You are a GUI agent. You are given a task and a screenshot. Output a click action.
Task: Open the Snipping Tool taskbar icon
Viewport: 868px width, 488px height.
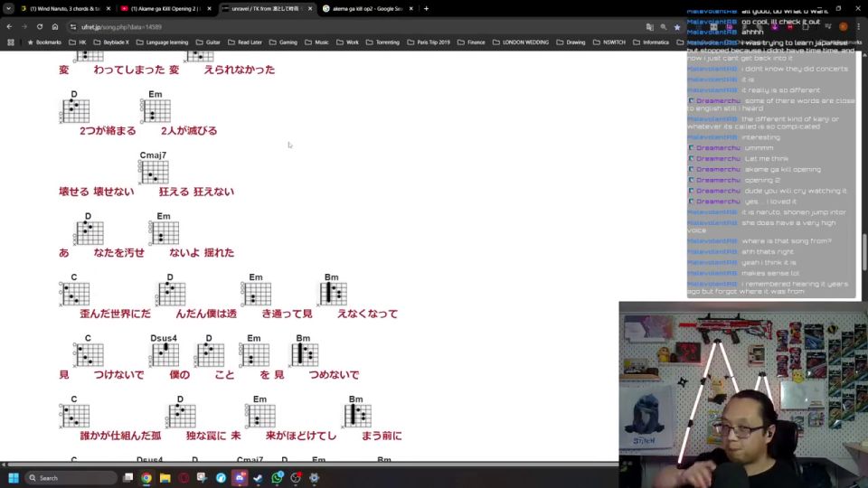pos(202,478)
